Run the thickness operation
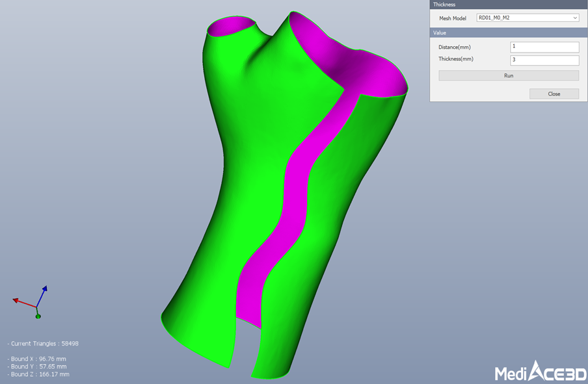 [x=509, y=75]
